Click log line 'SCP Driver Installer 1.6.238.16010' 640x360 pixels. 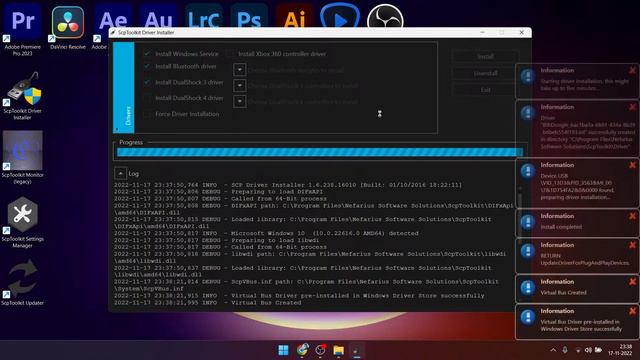(288, 185)
